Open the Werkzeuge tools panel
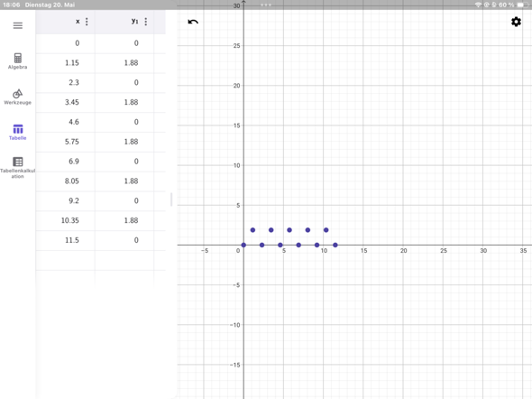This screenshot has height=399, width=532. [x=18, y=97]
